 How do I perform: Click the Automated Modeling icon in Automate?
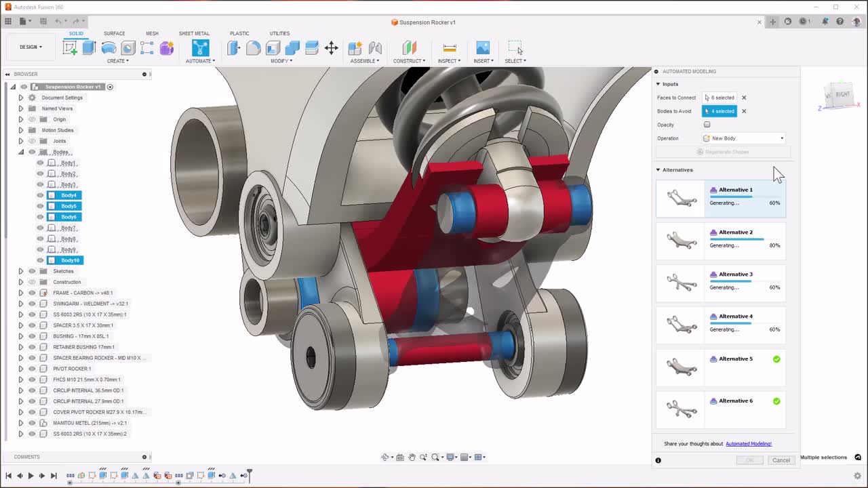coord(200,47)
